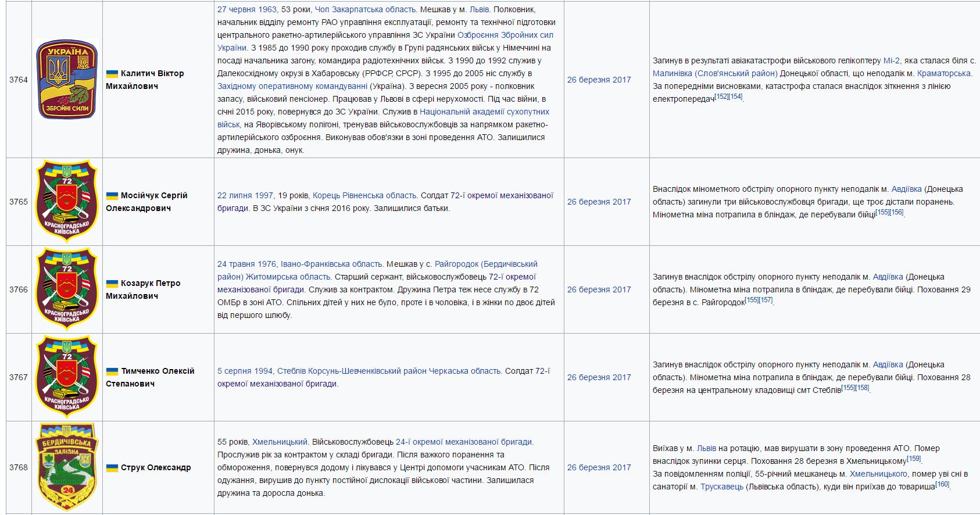Jump to reference [156]
Image resolution: width=980 pixels, height=515 pixels.
897,212
